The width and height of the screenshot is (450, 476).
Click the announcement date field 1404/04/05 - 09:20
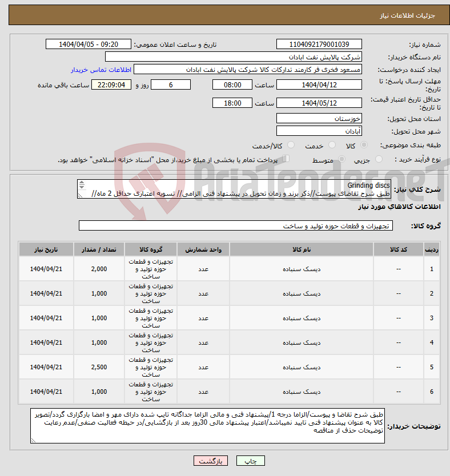point(89,45)
